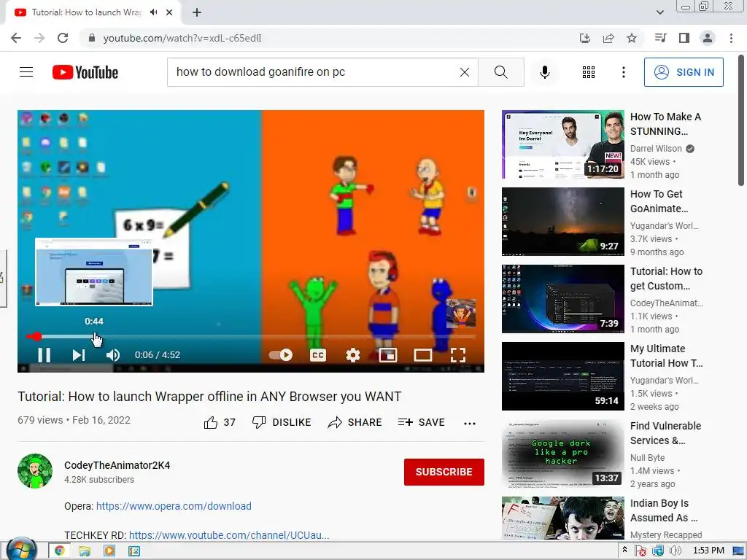Open Windows Media Player from taskbar
Image resolution: width=747 pixels, height=560 pixels.
coord(109,551)
